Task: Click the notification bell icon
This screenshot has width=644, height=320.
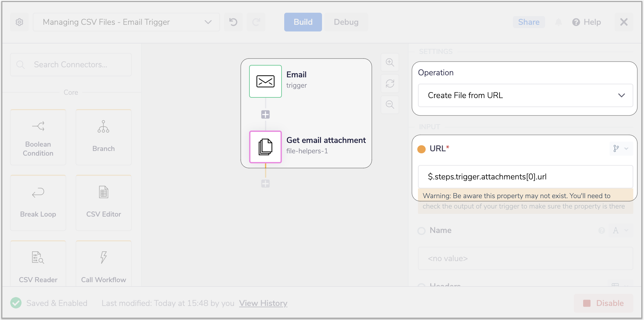Action: coord(558,22)
